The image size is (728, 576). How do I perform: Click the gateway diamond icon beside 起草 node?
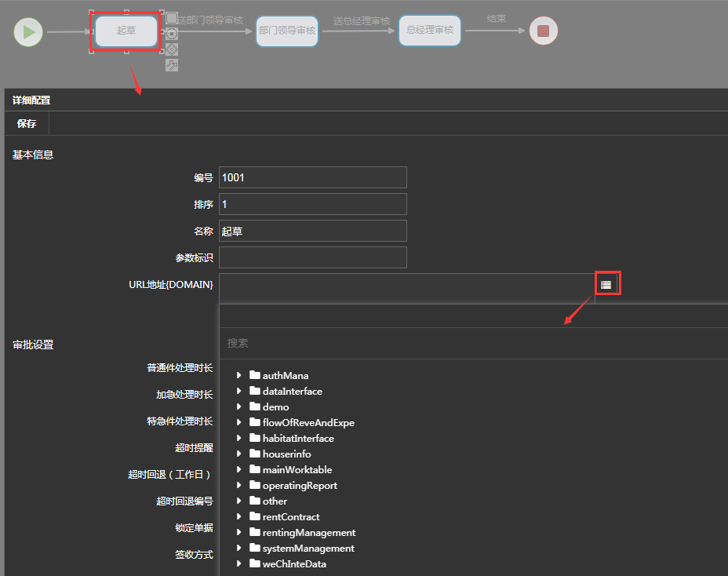tap(172, 49)
